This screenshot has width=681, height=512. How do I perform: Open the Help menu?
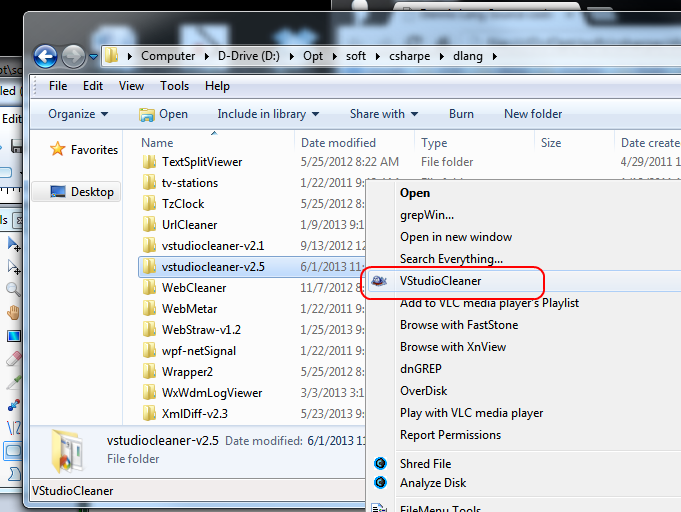tap(217, 86)
